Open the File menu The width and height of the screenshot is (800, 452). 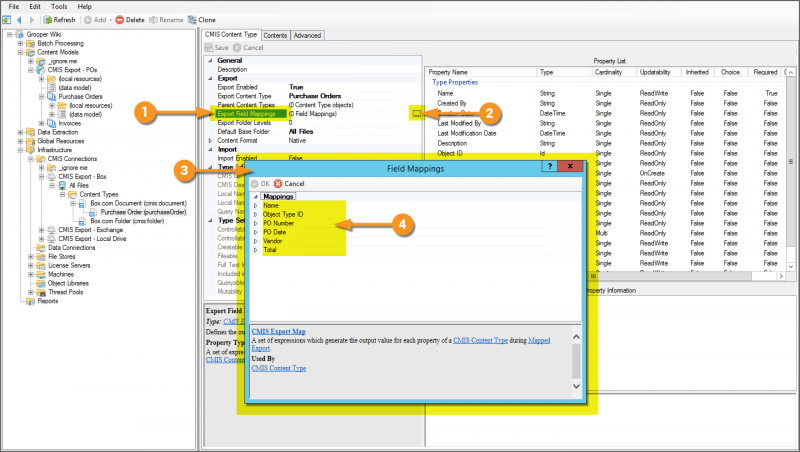pos(14,7)
